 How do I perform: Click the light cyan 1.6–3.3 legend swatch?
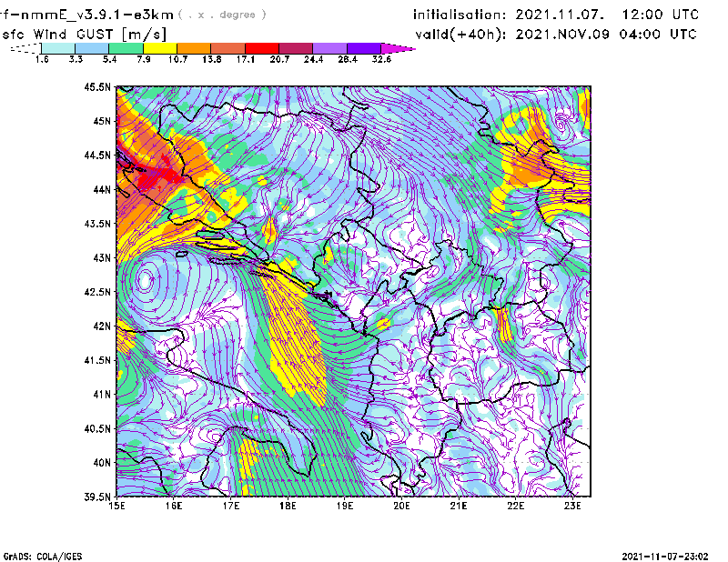pyautogui.click(x=58, y=48)
